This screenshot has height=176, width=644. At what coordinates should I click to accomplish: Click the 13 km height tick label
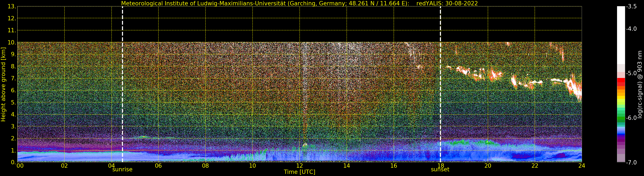point(12,6)
